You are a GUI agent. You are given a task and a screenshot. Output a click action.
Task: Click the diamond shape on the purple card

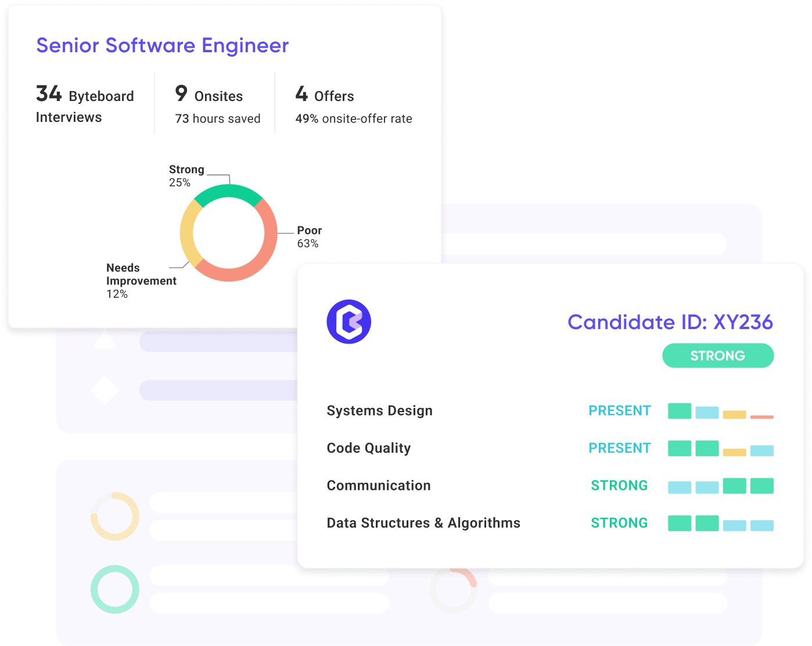pos(105,389)
